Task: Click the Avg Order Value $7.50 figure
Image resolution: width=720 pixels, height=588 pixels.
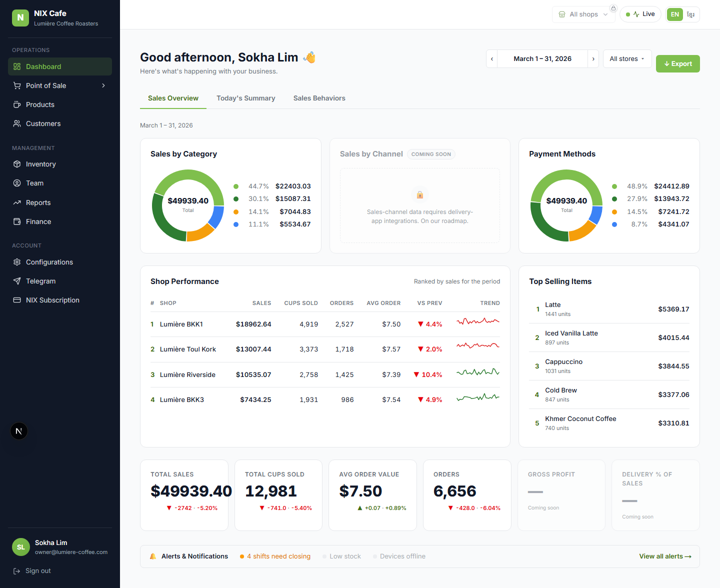Action: click(x=360, y=491)
